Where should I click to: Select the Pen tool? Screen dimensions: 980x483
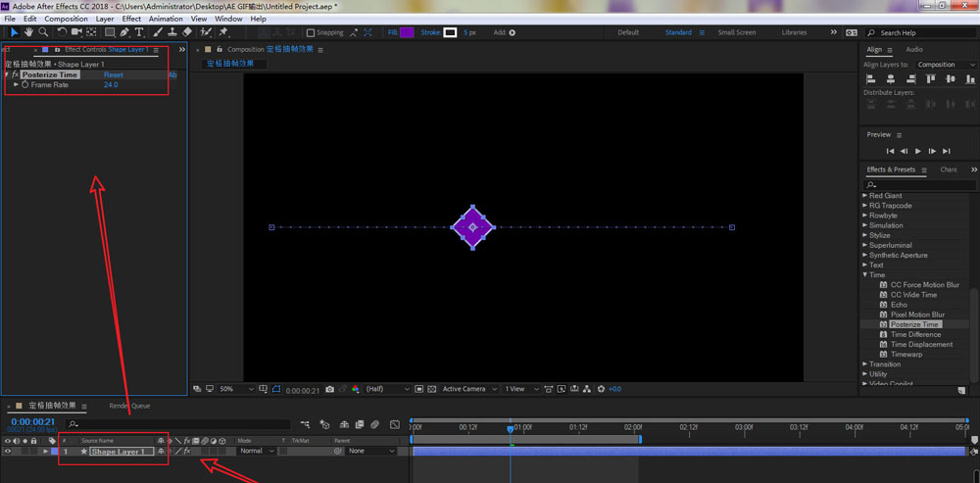(125, 32)
